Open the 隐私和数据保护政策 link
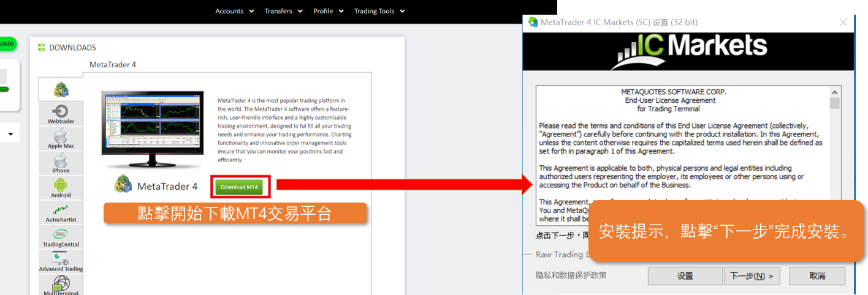The image size is (868, 295). click(x=571, y=275)
